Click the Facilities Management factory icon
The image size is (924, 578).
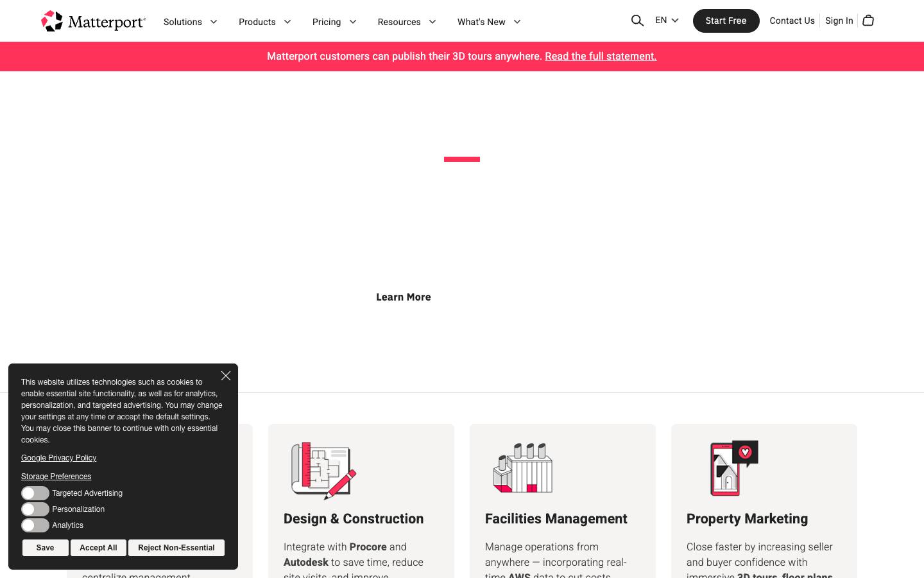[523, 468]
